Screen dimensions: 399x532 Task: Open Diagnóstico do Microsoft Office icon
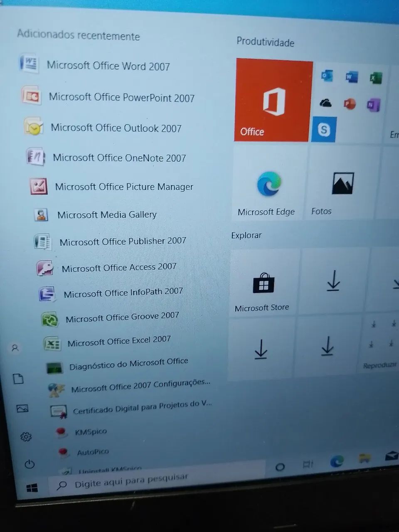[54, 367]
